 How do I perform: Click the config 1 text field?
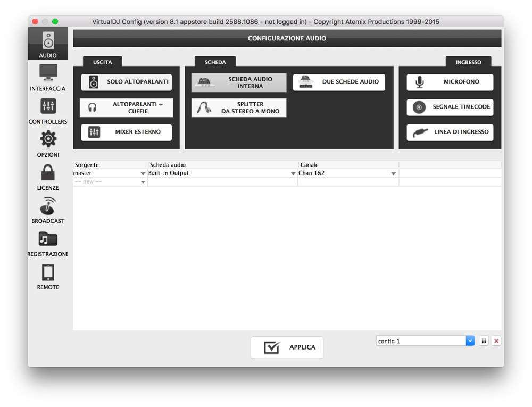421,341
